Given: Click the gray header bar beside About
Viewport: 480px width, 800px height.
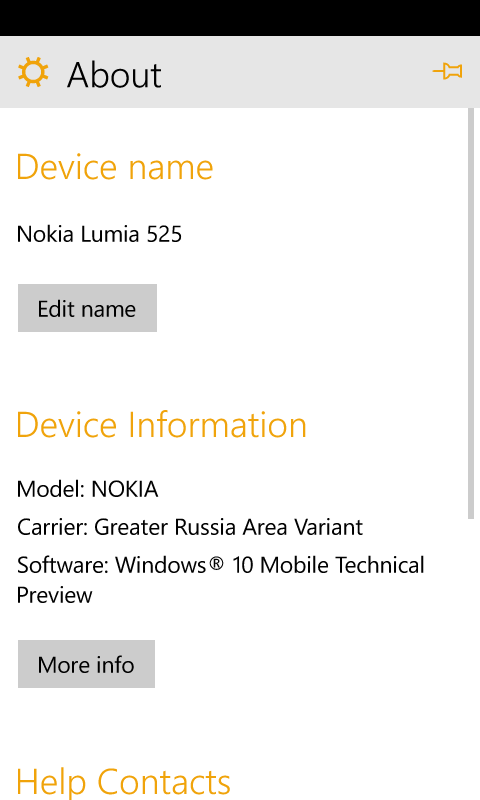Looking at the screenshot, I should (296, 72).
